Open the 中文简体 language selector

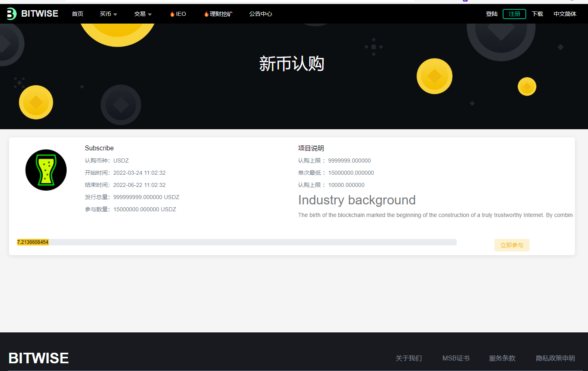tap(565, 14)
